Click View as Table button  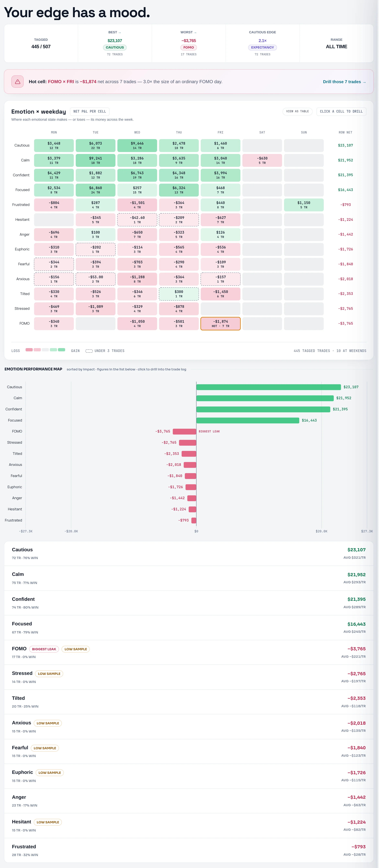click(297, 111)
